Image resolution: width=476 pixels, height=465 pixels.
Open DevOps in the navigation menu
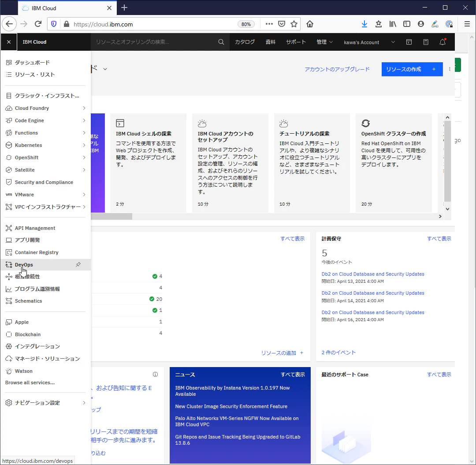coord(45,265)
